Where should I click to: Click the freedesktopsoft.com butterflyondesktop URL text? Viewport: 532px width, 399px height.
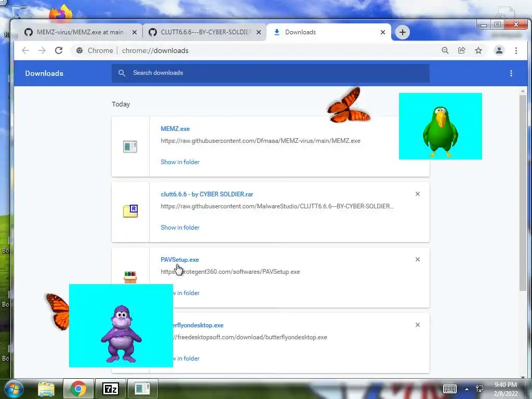[250, 337]
